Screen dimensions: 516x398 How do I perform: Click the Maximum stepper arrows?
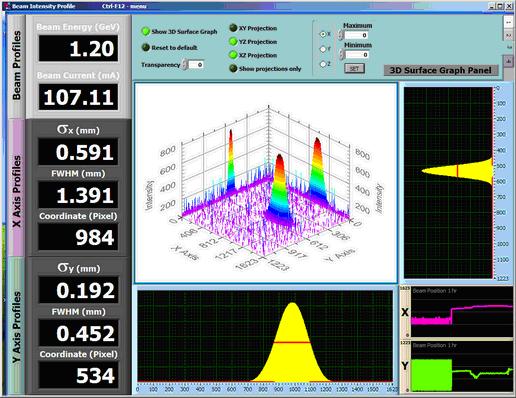[x=341, y=35]
